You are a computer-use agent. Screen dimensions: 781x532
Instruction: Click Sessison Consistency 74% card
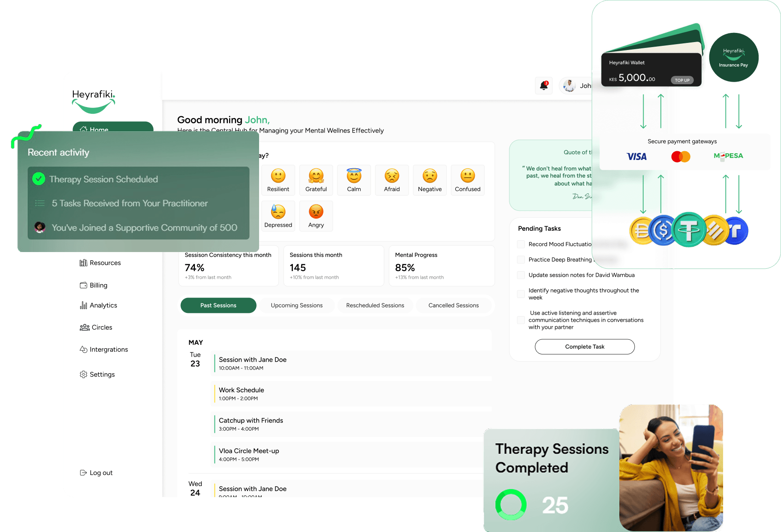pyautogui.click(x=228, y=266)
